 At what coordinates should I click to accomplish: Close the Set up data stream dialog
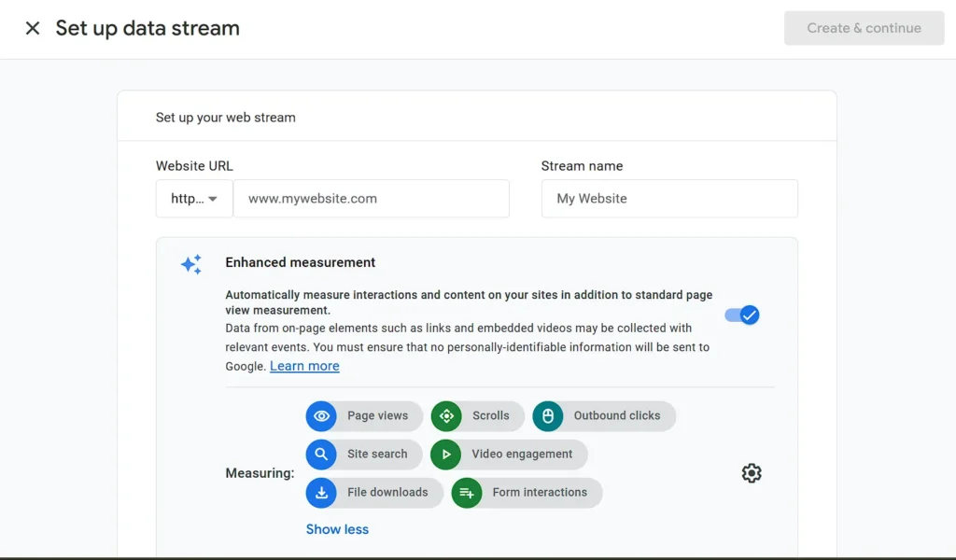point(33,28)
